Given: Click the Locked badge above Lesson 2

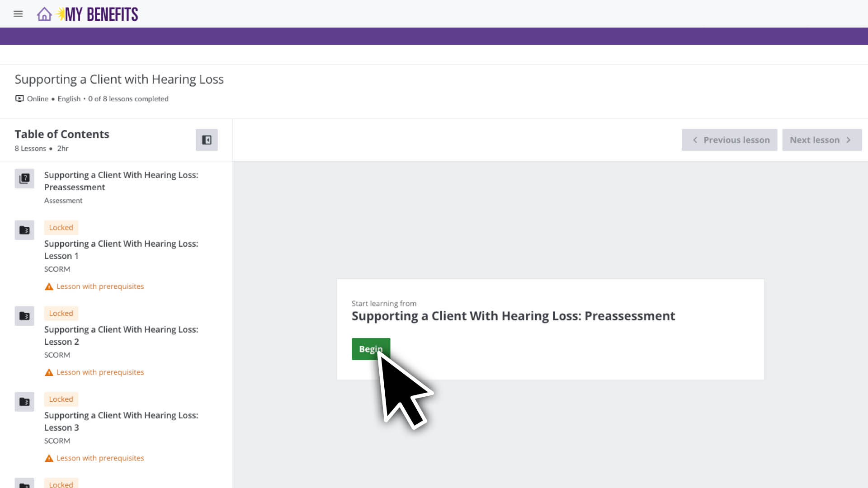Looking at the screenshot, I should click(61, 313).
